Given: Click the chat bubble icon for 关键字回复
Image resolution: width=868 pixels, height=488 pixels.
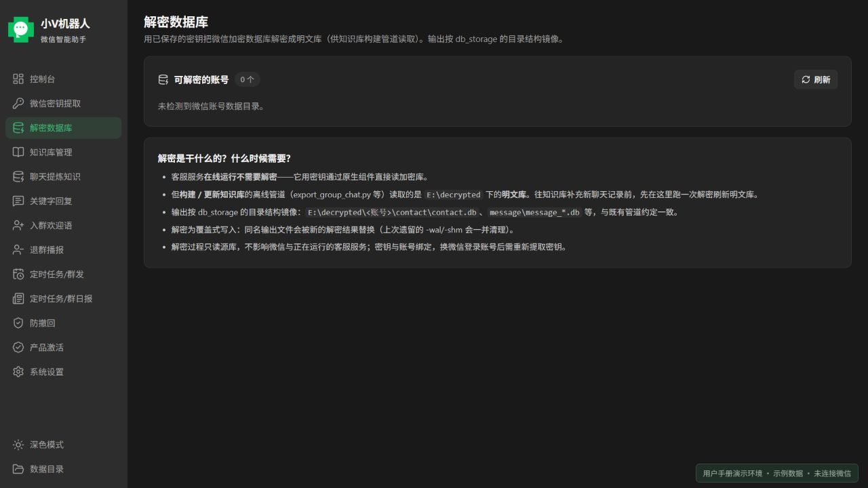Looking at the screenshot, I should click(x=18, y=201).
